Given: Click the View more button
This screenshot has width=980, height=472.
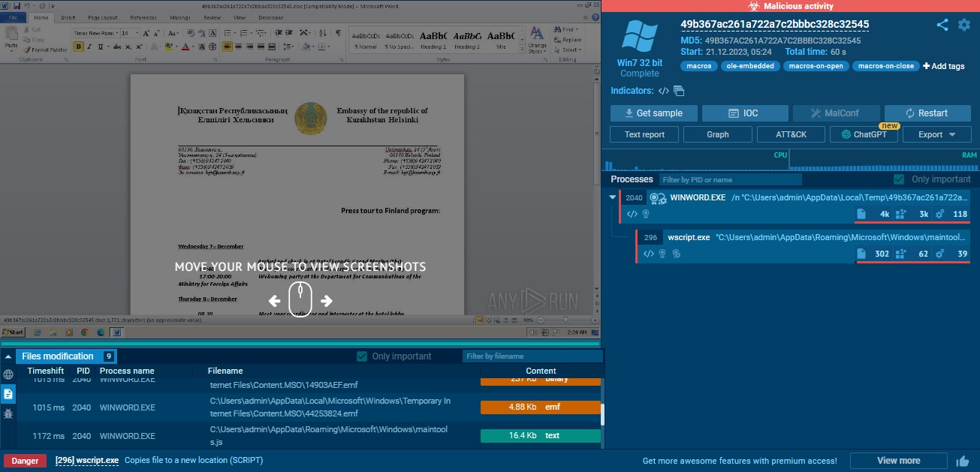Looking at the screenshot, I should [898, 461].
